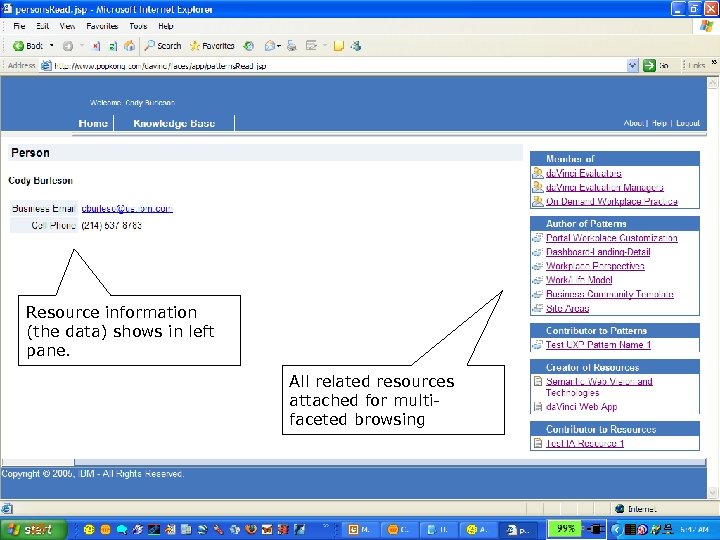Click the group icon beside daVinci Evaluators
Screen dimensions: 720x540
click(x=538, y=173)
